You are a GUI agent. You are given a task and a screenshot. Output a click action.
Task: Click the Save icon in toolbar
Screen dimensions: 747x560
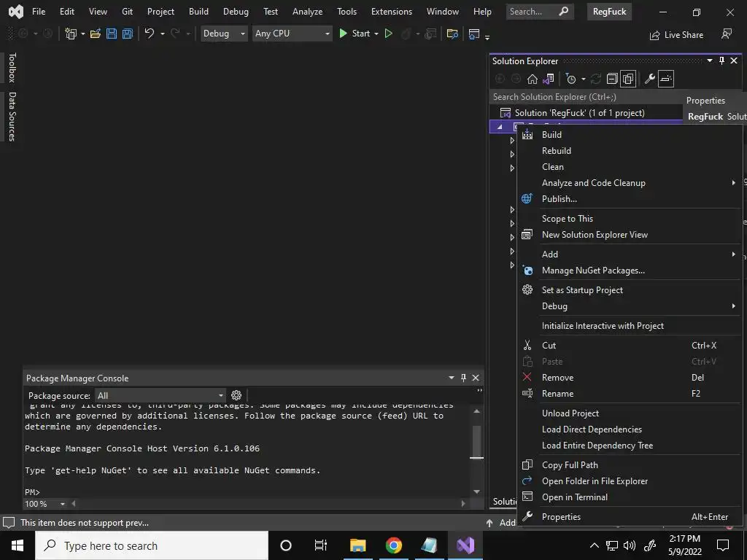pyautogui.click(x=112, y=34)
